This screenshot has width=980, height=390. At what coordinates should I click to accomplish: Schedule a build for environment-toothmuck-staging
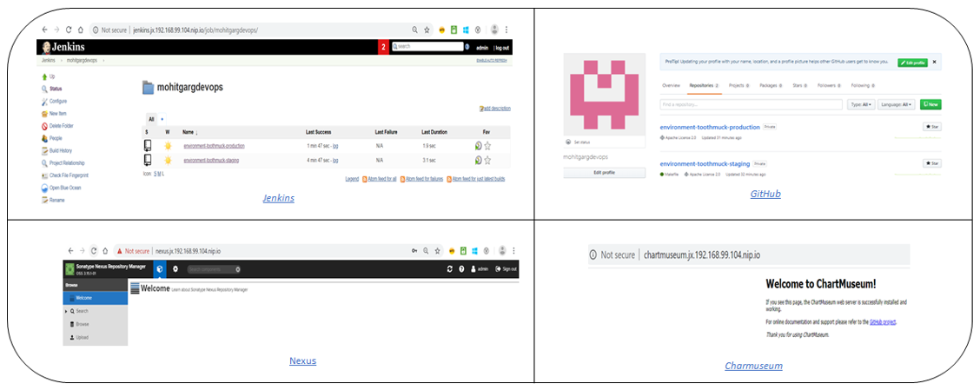[478, 161]
